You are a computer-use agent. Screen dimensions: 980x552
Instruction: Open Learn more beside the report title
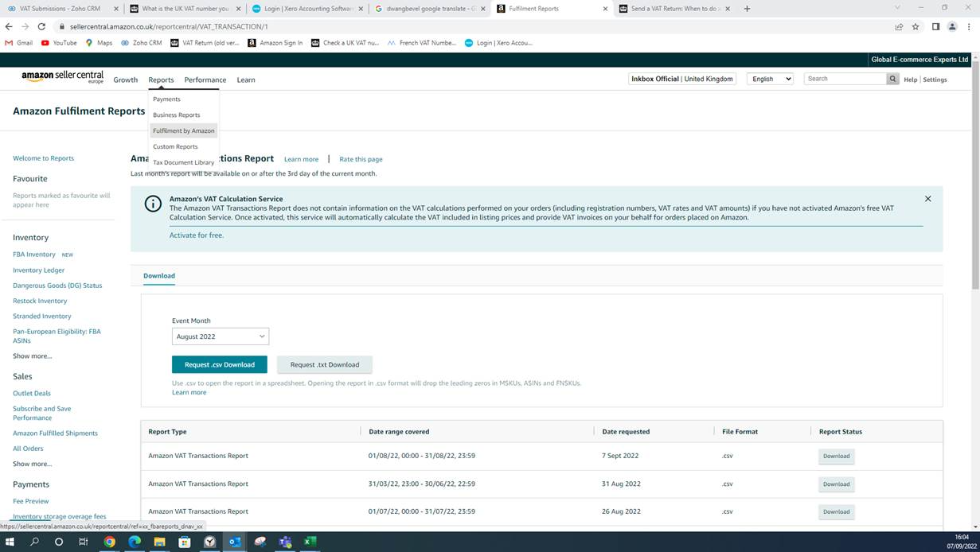click(x=301, y=159)
